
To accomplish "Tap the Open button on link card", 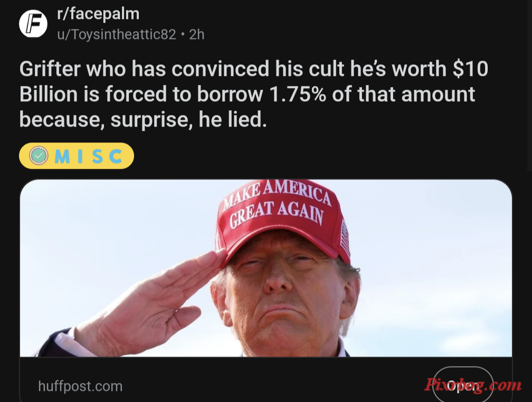I will (463, 385).
